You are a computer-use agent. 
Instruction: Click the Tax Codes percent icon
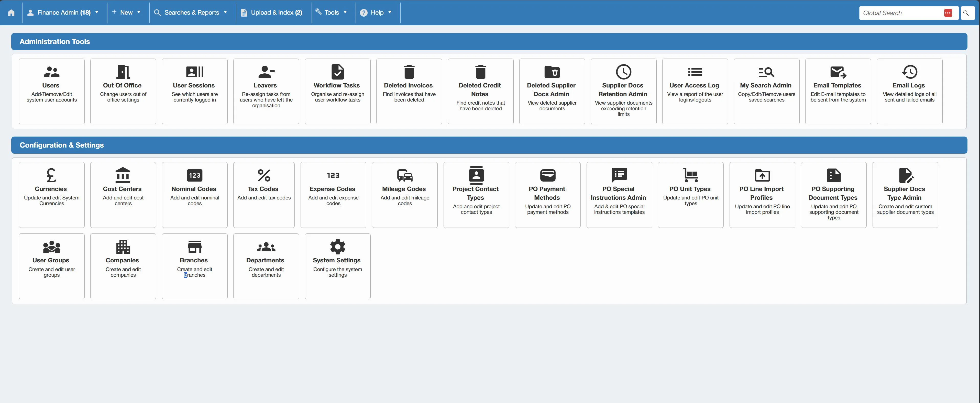[x=264, y=175]
